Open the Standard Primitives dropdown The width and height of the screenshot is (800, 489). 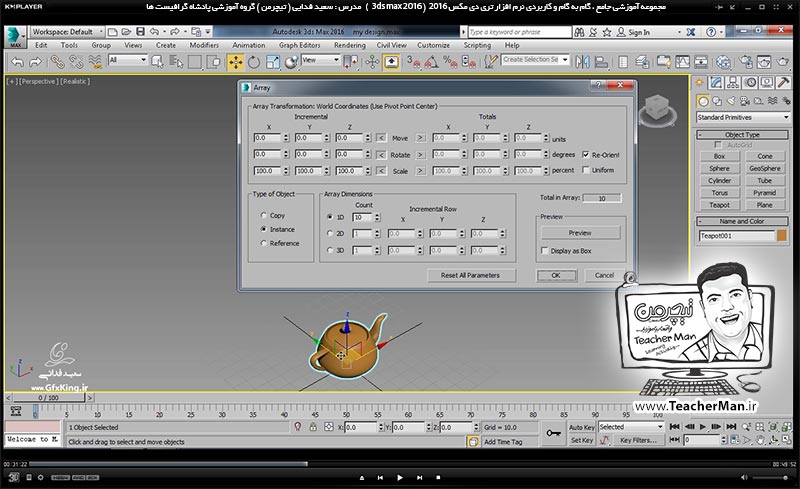pos(743,117)
